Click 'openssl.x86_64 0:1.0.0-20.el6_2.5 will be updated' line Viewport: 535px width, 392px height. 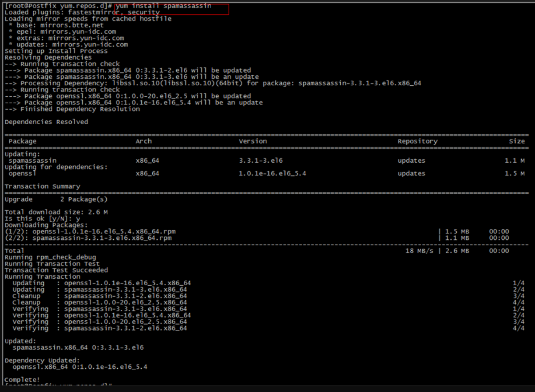pos(128,96)
